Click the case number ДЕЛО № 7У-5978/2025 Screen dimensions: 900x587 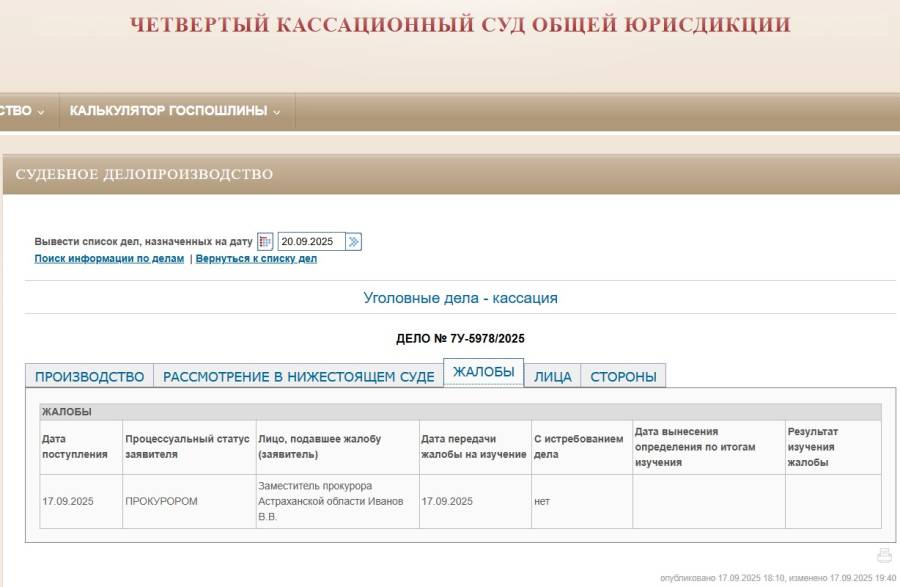point(460,339)
